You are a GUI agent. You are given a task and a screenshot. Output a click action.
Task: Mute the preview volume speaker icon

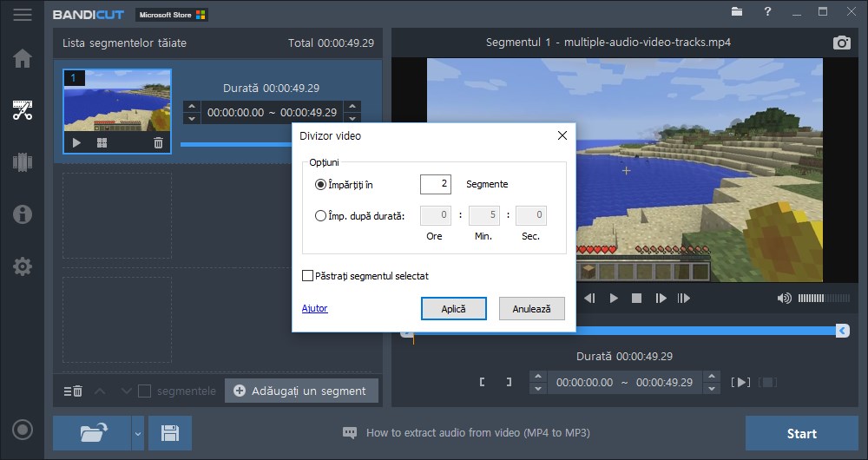tap(784, 299)
